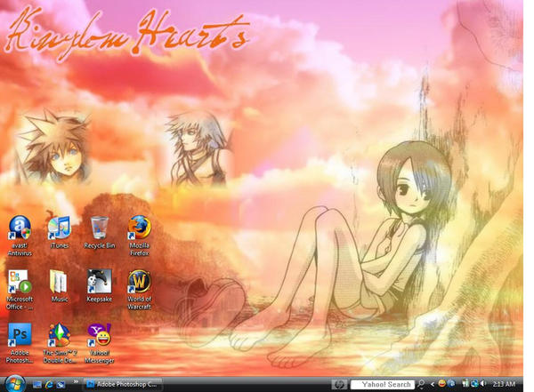The width and height of the screenshot is (534, 392).
Task: Click the sync/update tray icon
Action: point(474,384)
